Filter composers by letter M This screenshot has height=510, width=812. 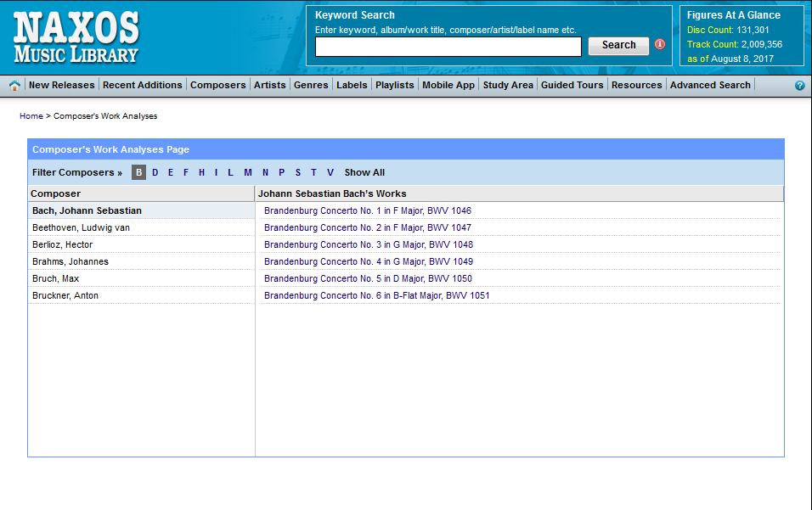(x=248, y=172)
